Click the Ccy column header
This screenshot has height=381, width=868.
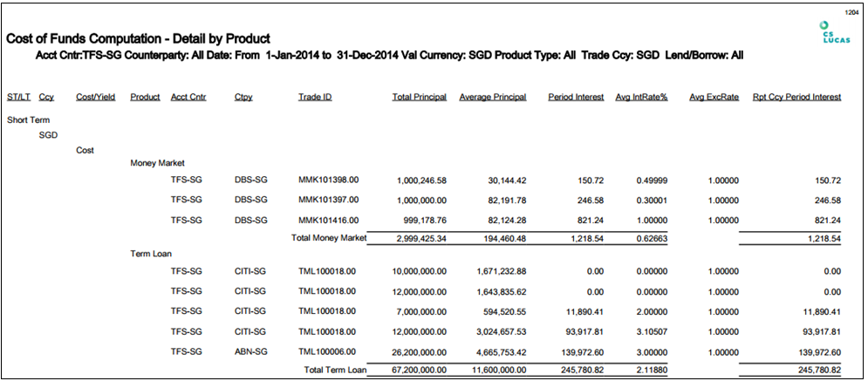tap(46, 97)
